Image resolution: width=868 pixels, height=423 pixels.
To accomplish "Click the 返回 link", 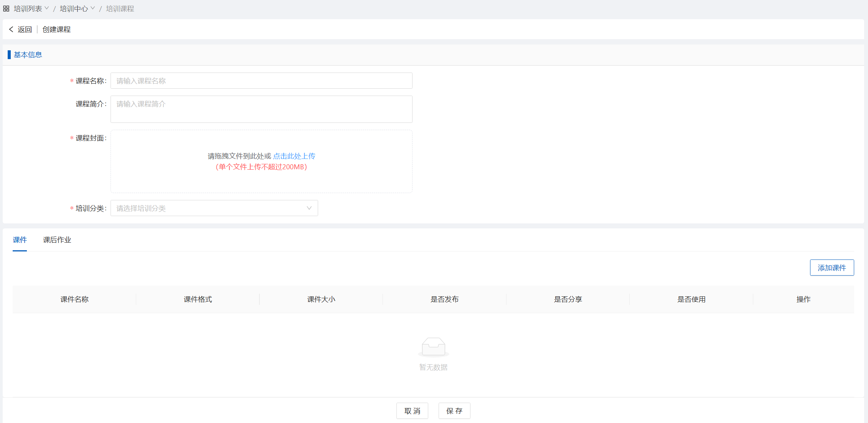I will [x=25, y=30].
